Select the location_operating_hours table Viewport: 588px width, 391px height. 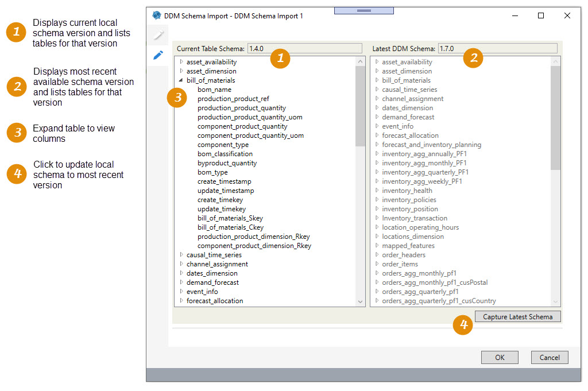[420, 227]
